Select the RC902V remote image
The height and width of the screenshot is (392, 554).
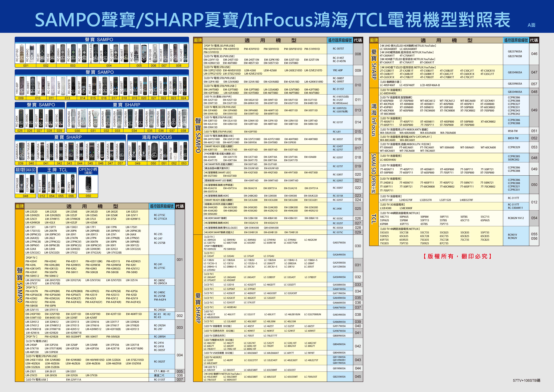(x=73, y=183)
